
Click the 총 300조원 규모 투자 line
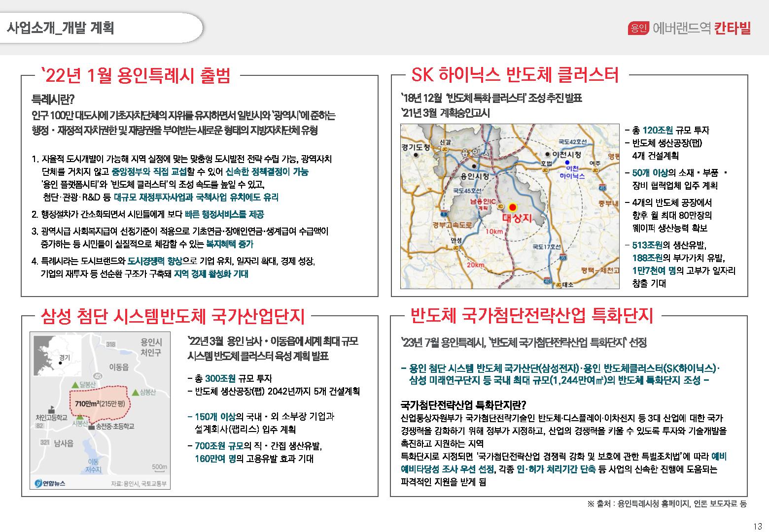[230, 379]
